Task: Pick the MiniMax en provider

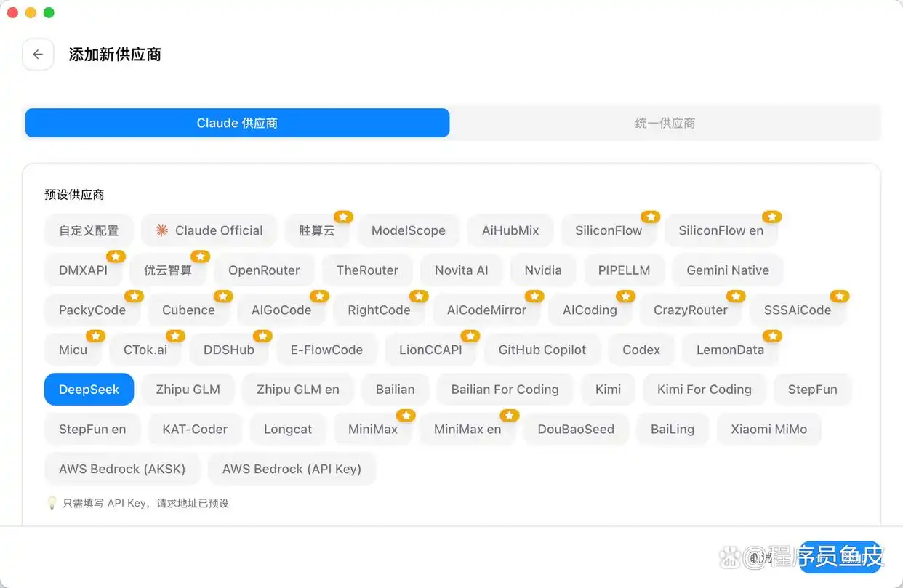Action: (467, 429)
